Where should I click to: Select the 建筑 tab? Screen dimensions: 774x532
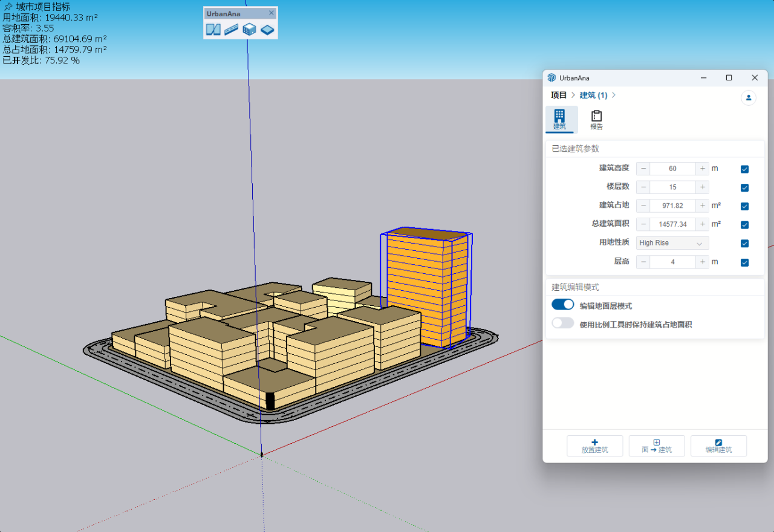pos(560,120)
